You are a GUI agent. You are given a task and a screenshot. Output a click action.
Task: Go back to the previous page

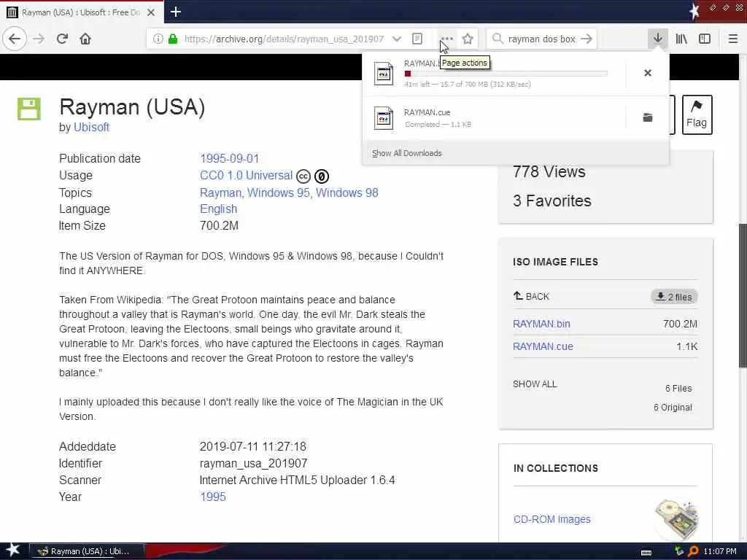(x=15, y=39)
